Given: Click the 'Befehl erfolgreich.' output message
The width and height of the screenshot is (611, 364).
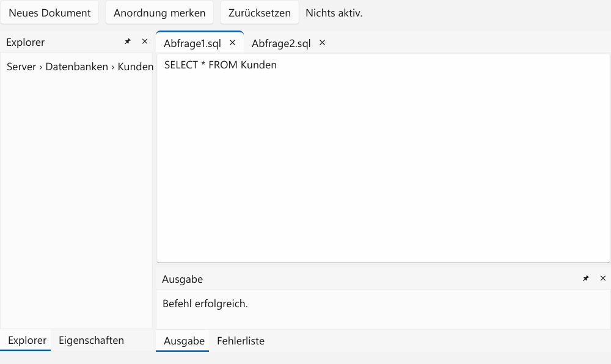Looking at the screenshot, I should point(205,304).
